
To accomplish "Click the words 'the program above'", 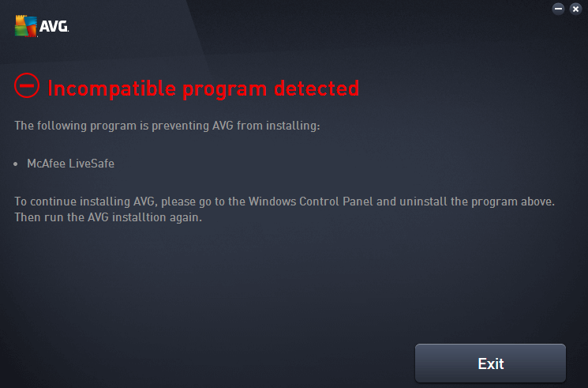I will pyautogui.click(x=503, y=202).
